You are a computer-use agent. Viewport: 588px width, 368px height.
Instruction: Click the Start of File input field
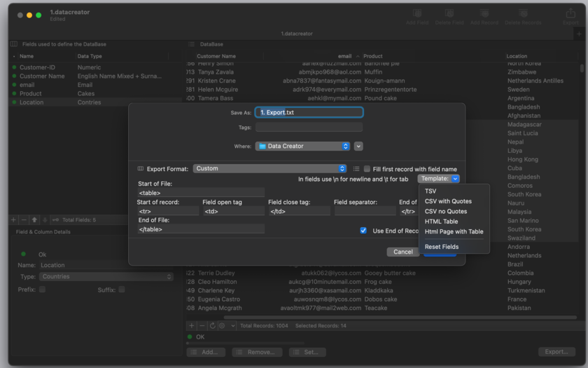pos(201,193)
